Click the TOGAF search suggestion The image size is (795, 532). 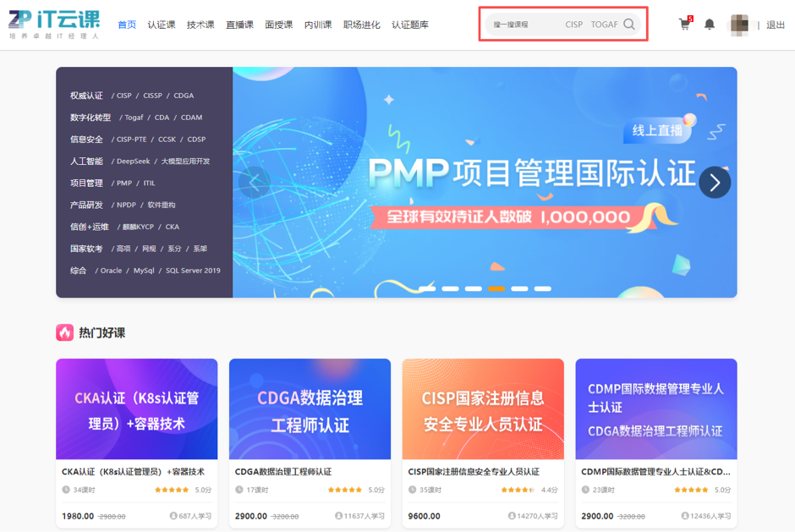604,25
